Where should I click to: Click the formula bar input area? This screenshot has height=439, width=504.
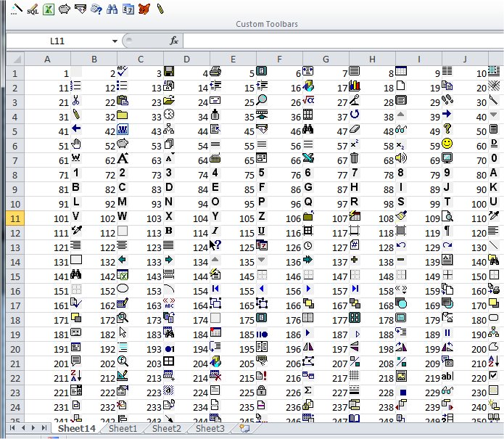pos(343,41)
